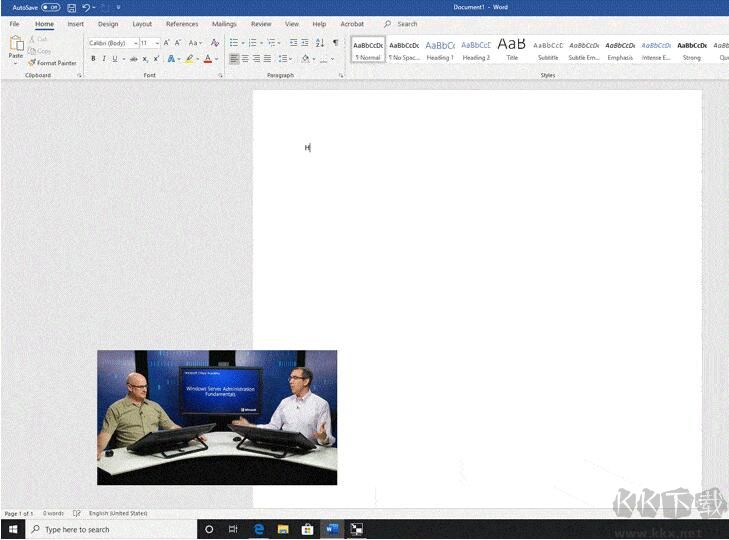The width and height of the screenshot is (729, 540).
Task: Click the Save icon in title bar
Action: tap(72, 7)
